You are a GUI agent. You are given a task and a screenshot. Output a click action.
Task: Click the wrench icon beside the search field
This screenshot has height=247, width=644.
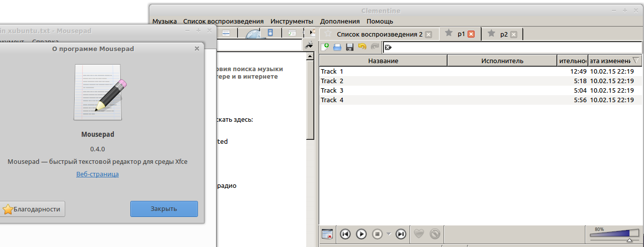click(309, 46)
